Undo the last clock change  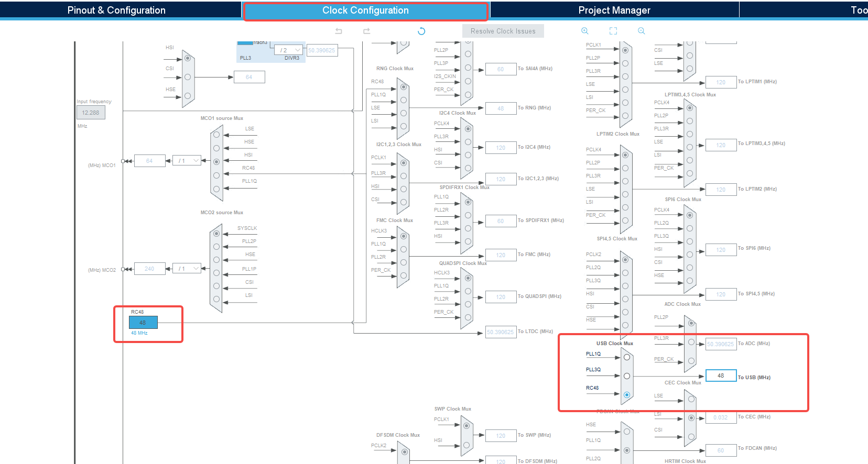tap(339, 31)
